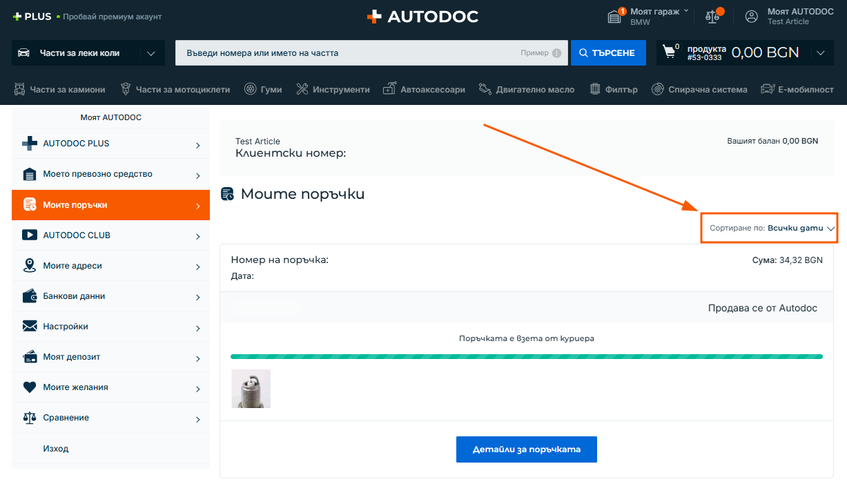Click the user profile icon in the header
Screen dimensions: 847x504
coord(752,17)
